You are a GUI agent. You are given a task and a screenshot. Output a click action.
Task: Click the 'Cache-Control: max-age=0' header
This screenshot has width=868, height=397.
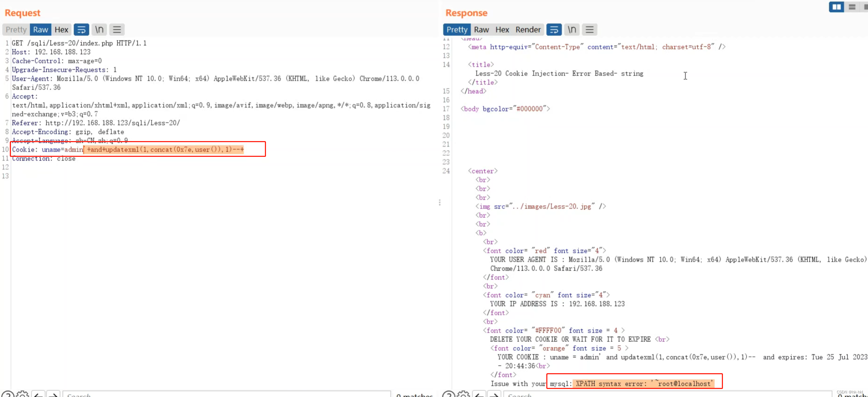[57, 61]
